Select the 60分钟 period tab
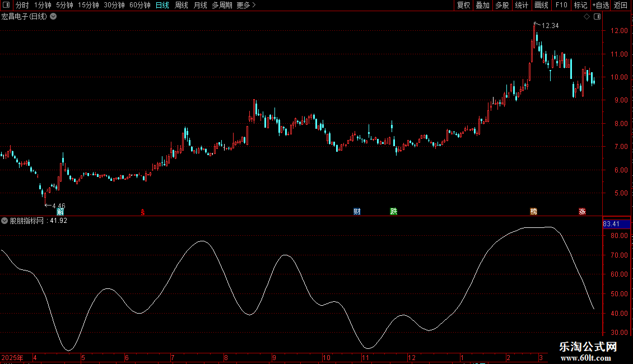This screenshot has height=364, width=633. [139, 5]
